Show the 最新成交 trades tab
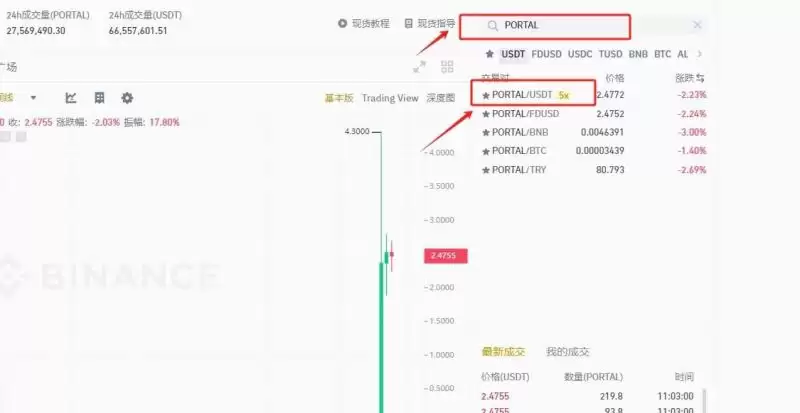 click(x=503, y=352)
